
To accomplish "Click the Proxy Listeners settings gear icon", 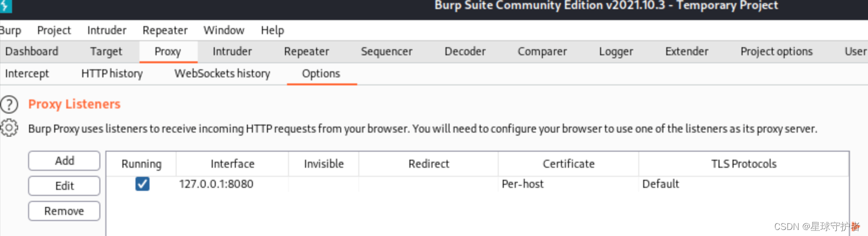I will tap(9, 128).
